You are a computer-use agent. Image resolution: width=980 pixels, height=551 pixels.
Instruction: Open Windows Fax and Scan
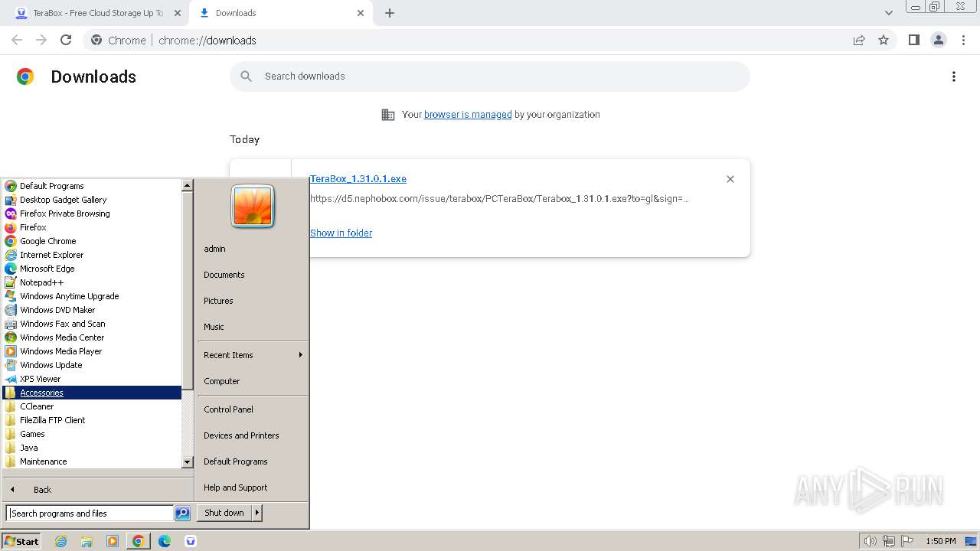(x=92, y=324)
